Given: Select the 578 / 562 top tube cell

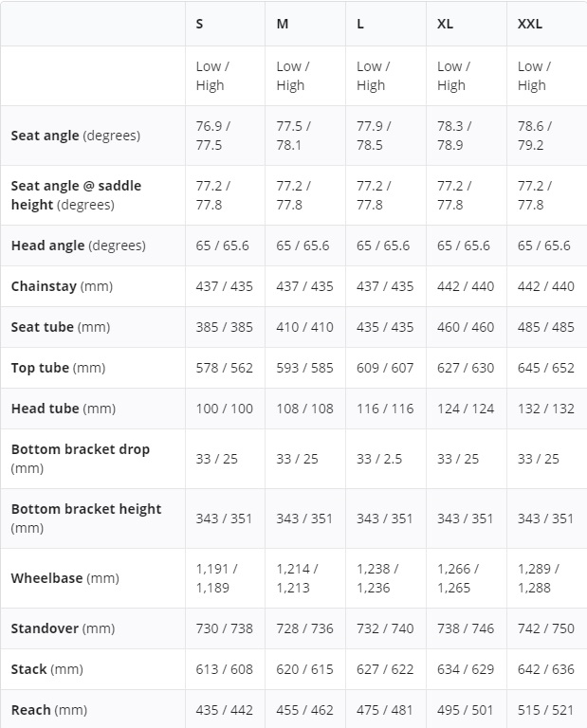Looking at the screenshot, I should [224, 368].
